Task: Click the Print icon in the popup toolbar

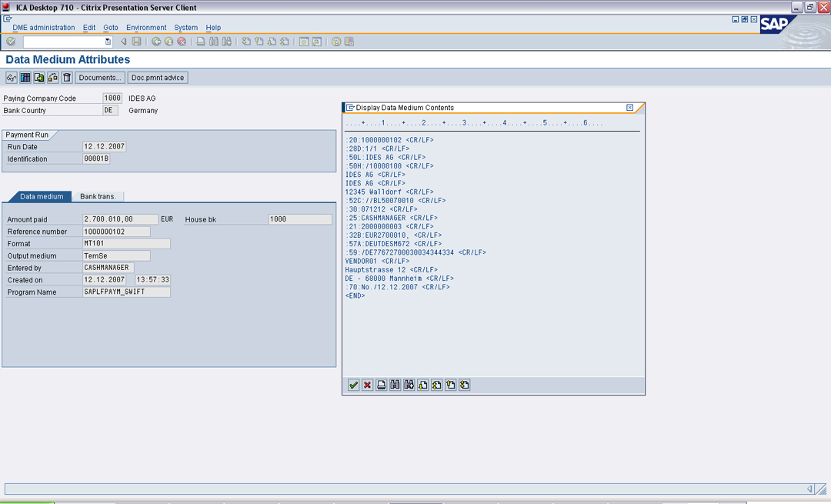Action: [381, 385]
